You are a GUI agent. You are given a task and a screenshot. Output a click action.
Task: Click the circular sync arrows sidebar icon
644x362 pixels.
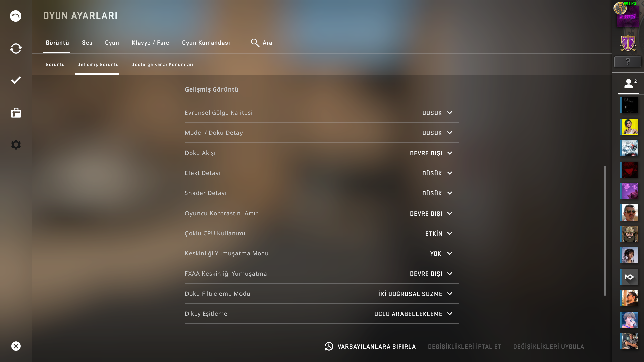tap(16, 48)
